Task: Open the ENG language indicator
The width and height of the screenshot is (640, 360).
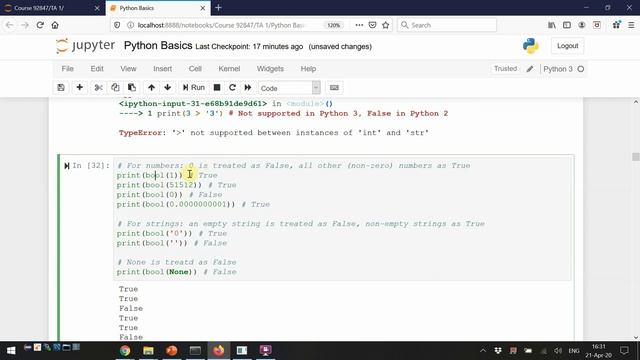Action: coord(574,351)
